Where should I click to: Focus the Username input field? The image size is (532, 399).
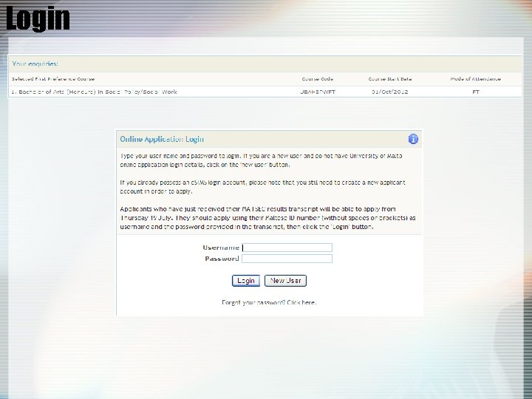(x=287, y=248)
